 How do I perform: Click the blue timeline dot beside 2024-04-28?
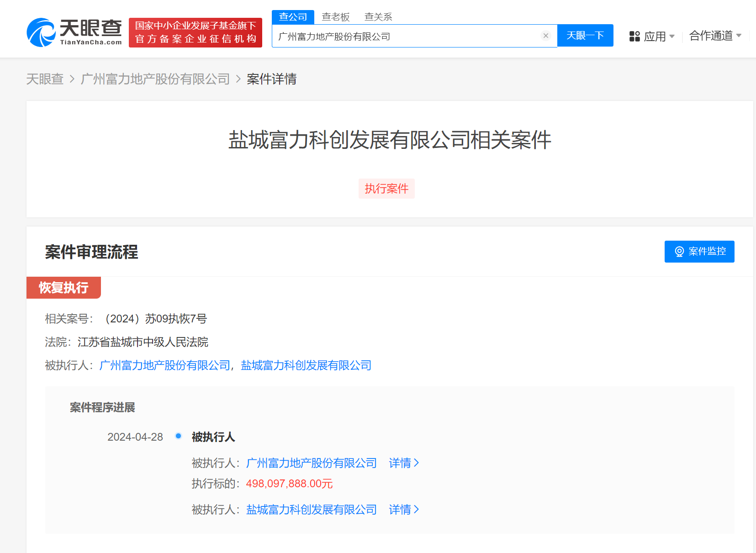tap(178, 436)
